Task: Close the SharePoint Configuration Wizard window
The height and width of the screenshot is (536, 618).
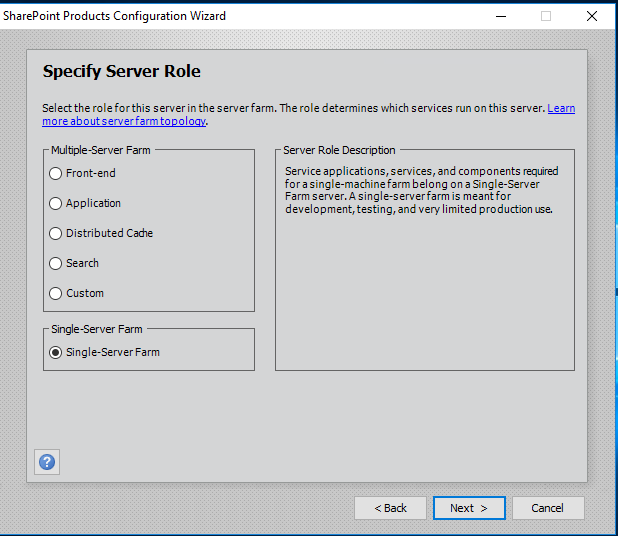Action: pos(592,16)
